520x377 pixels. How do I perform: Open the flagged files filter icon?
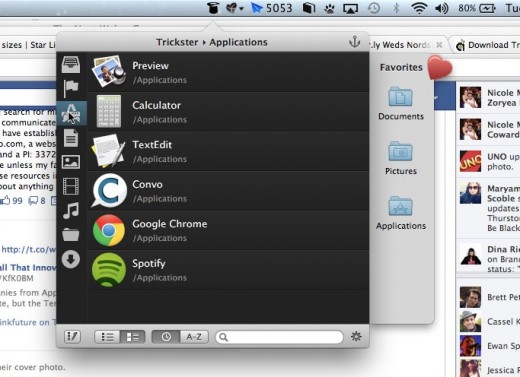[71, 88]
